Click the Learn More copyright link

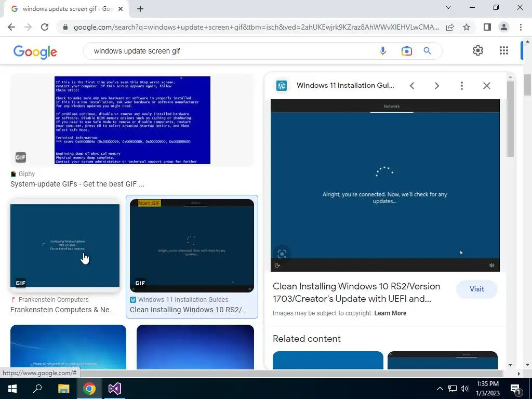click(390, 313)
